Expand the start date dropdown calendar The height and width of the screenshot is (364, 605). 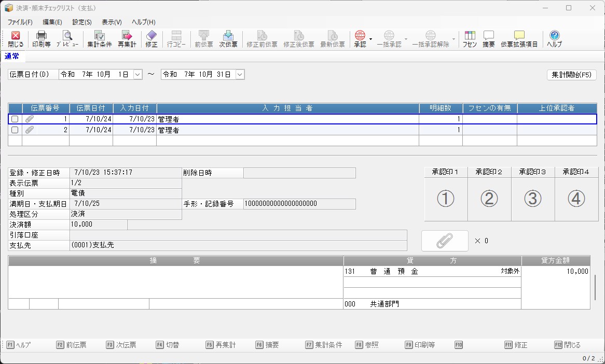[137, 75]
